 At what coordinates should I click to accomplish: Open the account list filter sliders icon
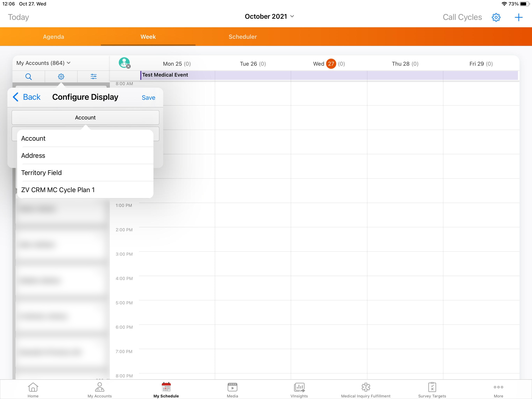tap(93, 77)
